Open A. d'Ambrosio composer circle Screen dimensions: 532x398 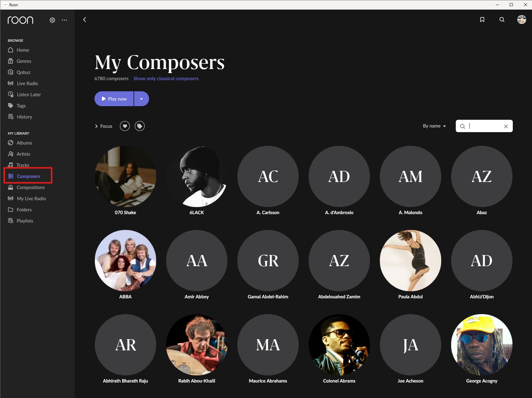point(339,176)
